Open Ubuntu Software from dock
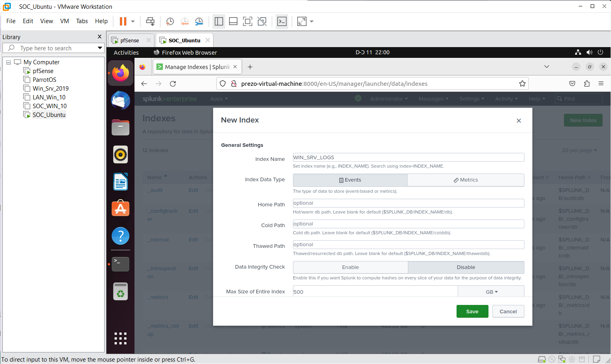 pos(121,209)
